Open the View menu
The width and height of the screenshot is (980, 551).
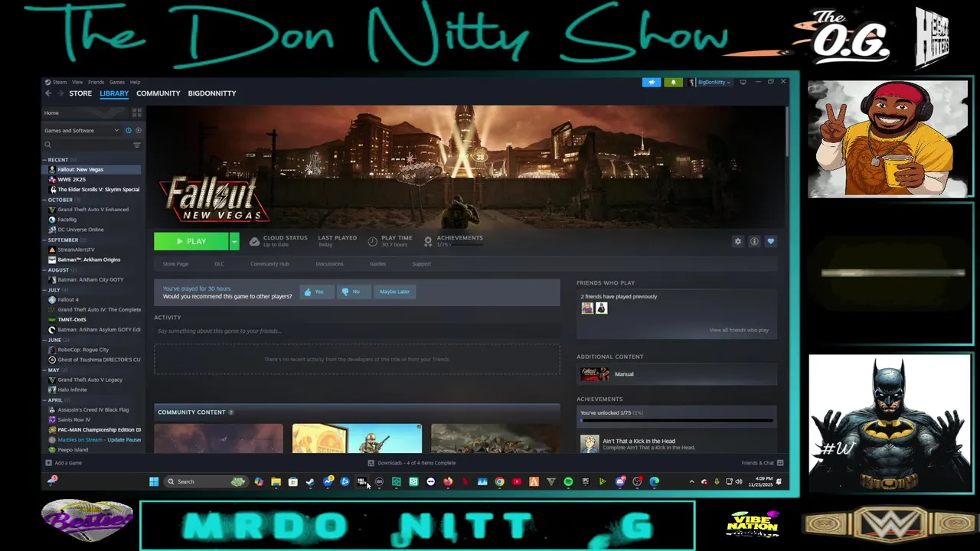(x=77, y=82)
